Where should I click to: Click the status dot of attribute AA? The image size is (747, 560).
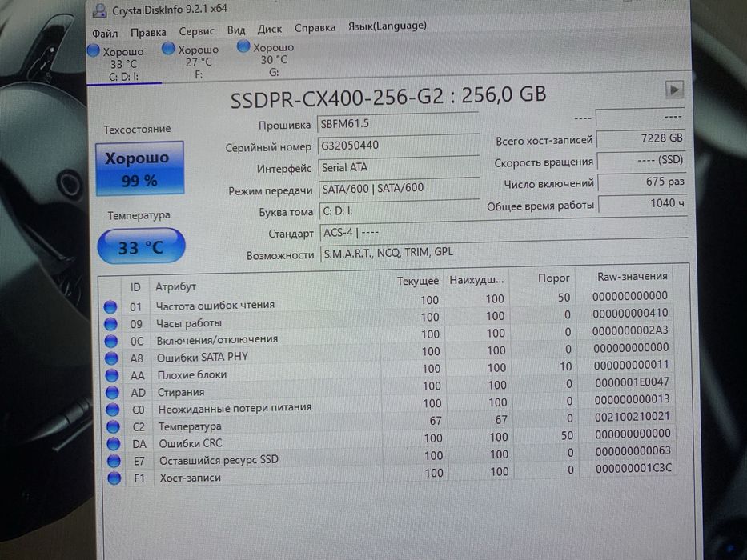pos(112,375)
